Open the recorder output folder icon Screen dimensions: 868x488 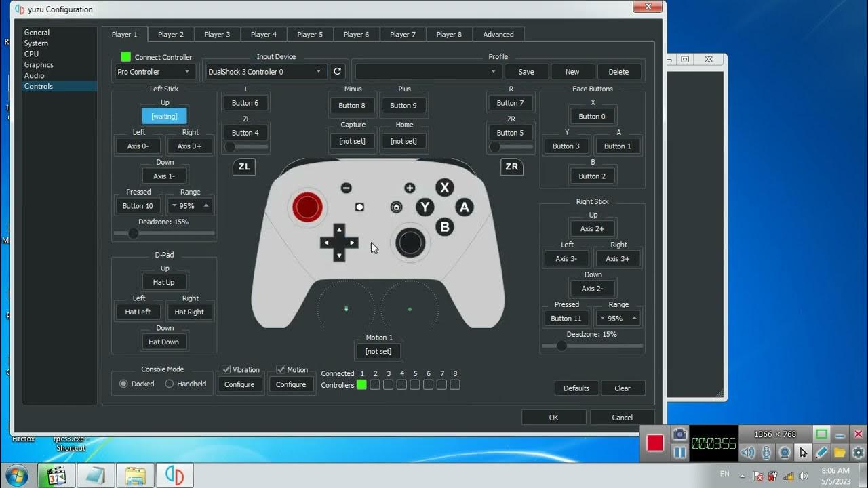coord(840,452)
